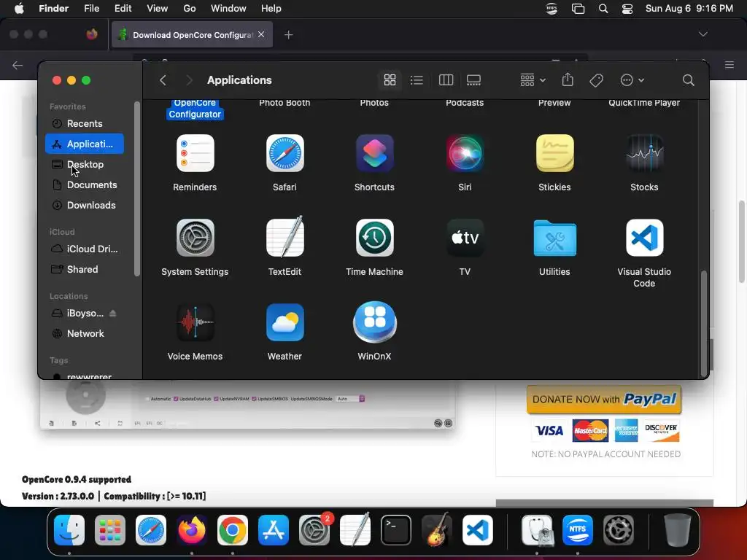
Task: Eject the iBoysoft volume in sidebar
Action: click(x=113, y=313)
